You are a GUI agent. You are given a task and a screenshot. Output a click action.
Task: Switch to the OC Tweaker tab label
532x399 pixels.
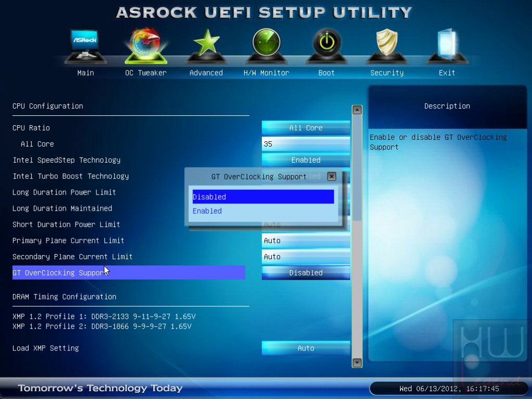tap(146, 73)
